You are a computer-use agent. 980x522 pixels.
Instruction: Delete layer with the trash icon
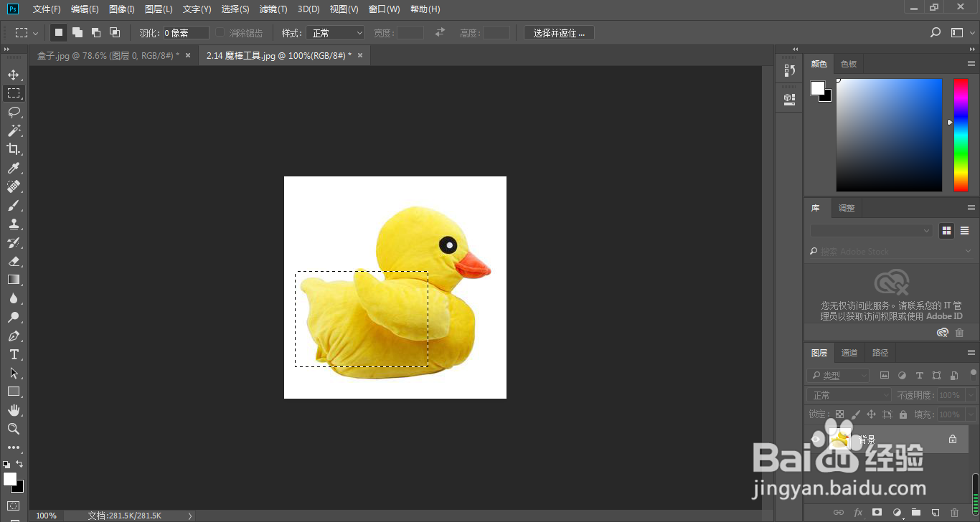coord(954,513)
